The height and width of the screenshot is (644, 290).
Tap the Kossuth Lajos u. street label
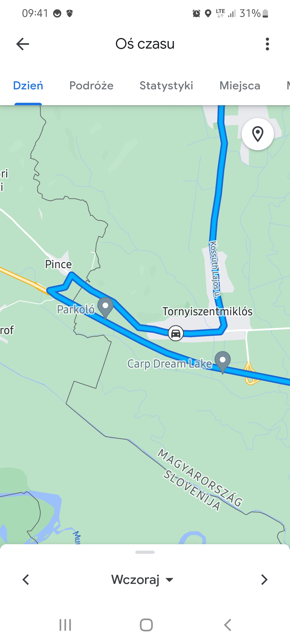pos(215,270)
